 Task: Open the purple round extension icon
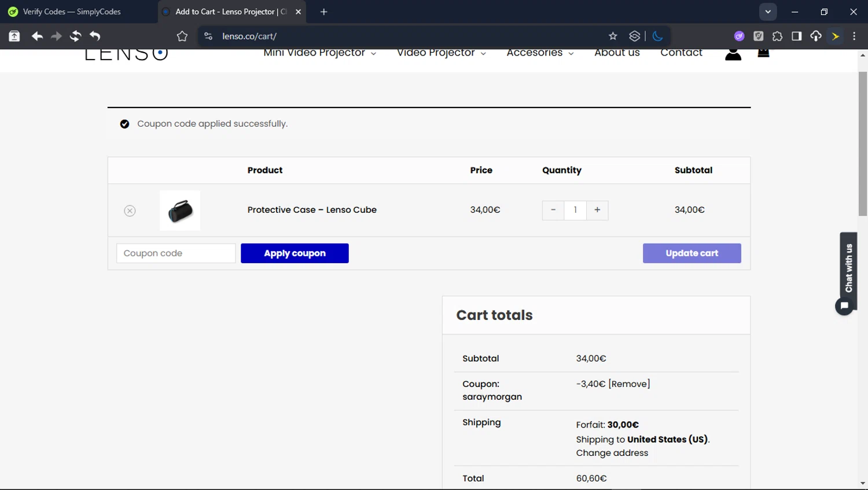[739, 36]
